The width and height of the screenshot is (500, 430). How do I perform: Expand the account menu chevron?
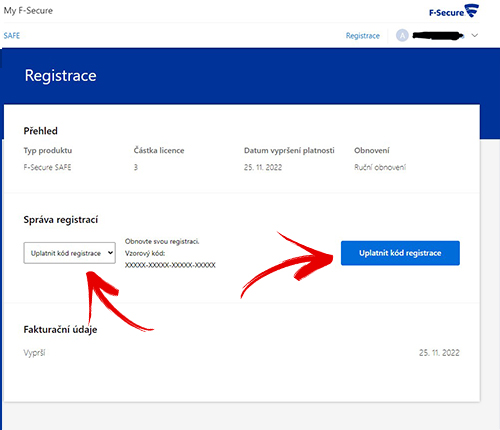pyautogui.click(x=475, y=35)
